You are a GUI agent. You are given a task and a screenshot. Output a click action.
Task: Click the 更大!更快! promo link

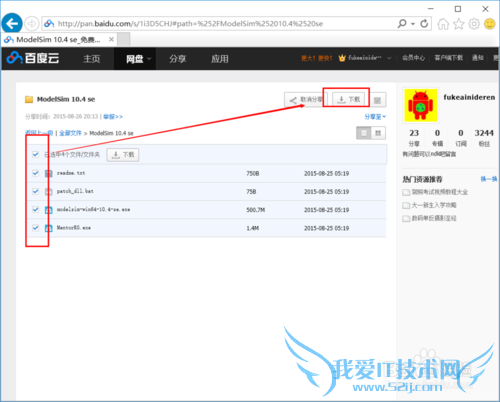[x=317, y=58]
